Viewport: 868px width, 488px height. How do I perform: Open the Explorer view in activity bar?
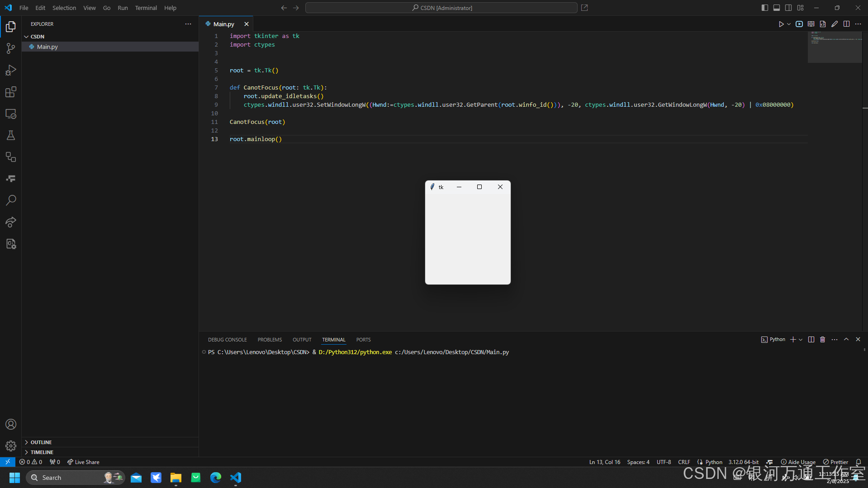tap(11, 27)
